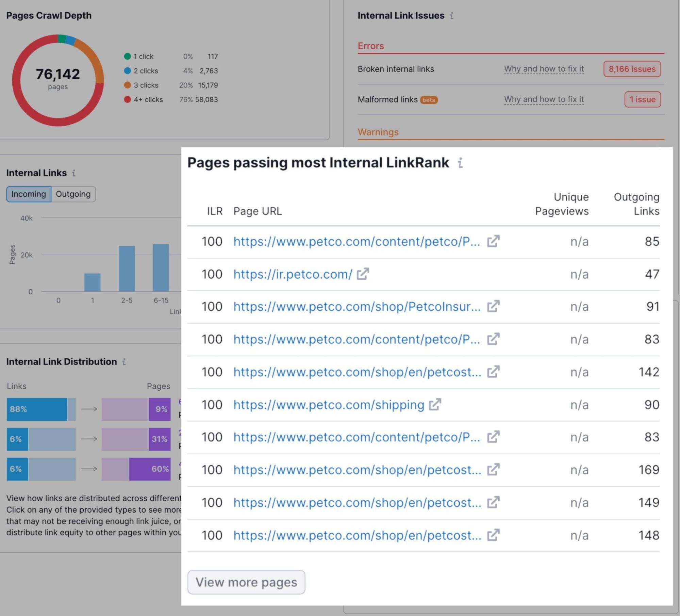Switch to the Outgoing links toggle
The width and height of the screenshot is (680, 616).
point(73,194)
